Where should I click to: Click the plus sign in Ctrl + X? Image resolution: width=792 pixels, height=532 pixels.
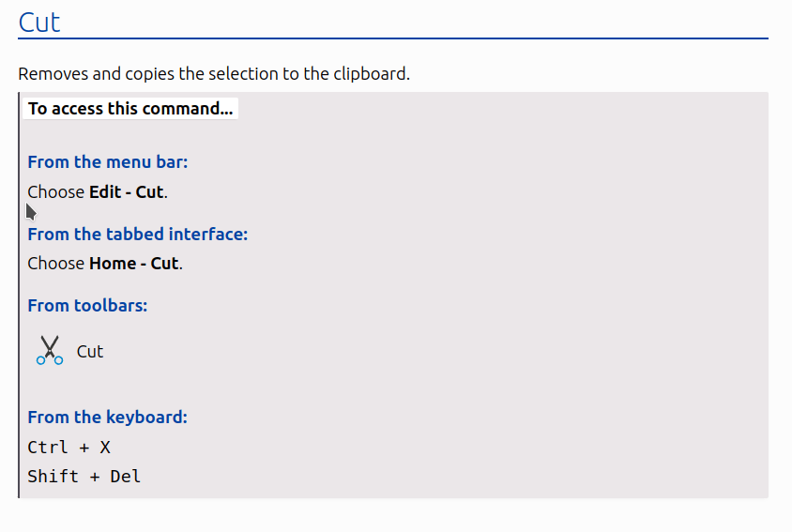tap(84, 448)
